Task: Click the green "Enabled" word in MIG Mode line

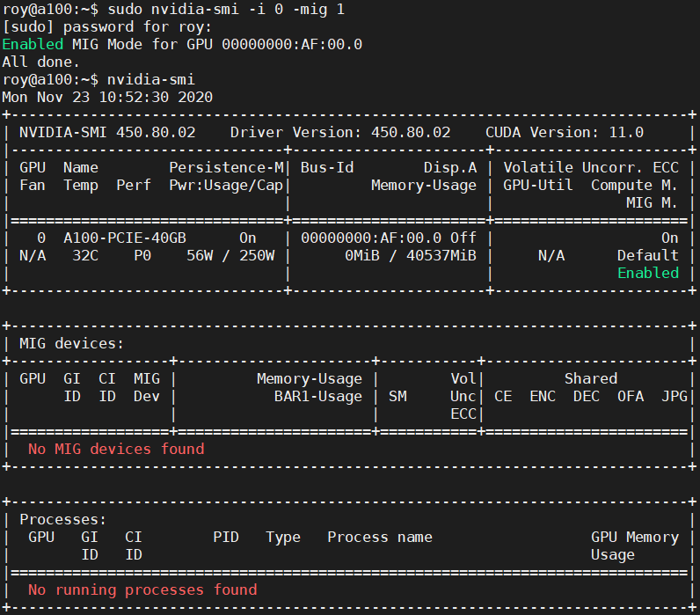Action: point(33,44)
